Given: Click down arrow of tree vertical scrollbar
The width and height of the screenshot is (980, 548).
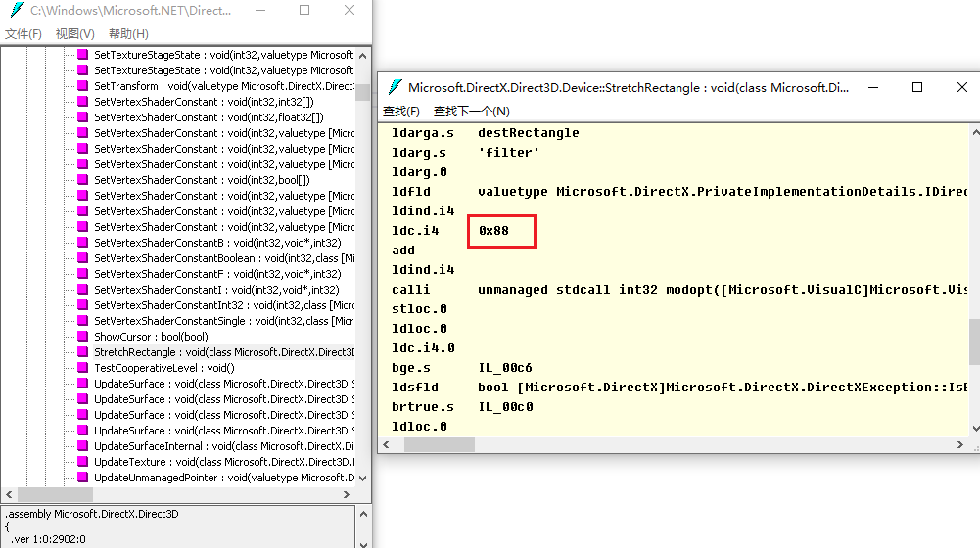Looking at the screenshot, I should (x=362, y=478).
